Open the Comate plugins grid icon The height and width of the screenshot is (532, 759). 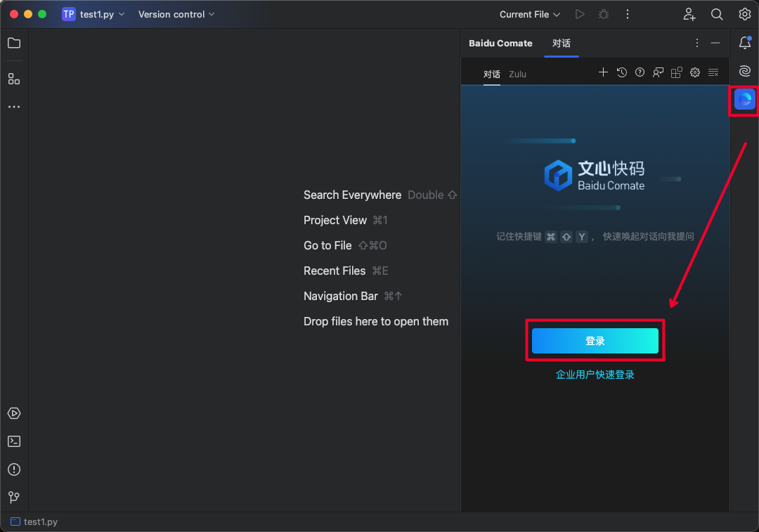click(x=676, y=72)
